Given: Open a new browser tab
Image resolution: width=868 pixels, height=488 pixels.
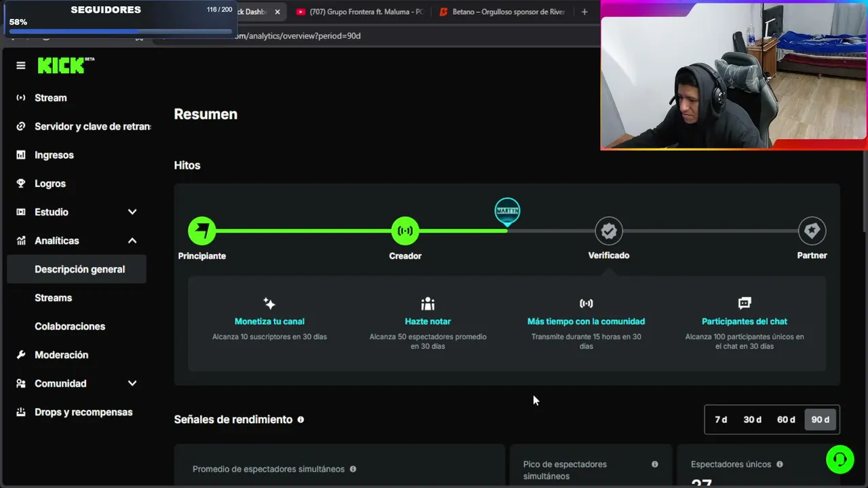Looking at the screenshot, I should pyautogui.click(x=585, y=12).
